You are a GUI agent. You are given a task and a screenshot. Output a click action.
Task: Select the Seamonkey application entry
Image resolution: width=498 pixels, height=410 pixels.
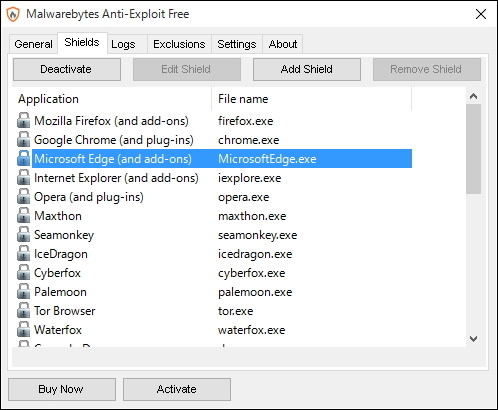pos(64,235)
